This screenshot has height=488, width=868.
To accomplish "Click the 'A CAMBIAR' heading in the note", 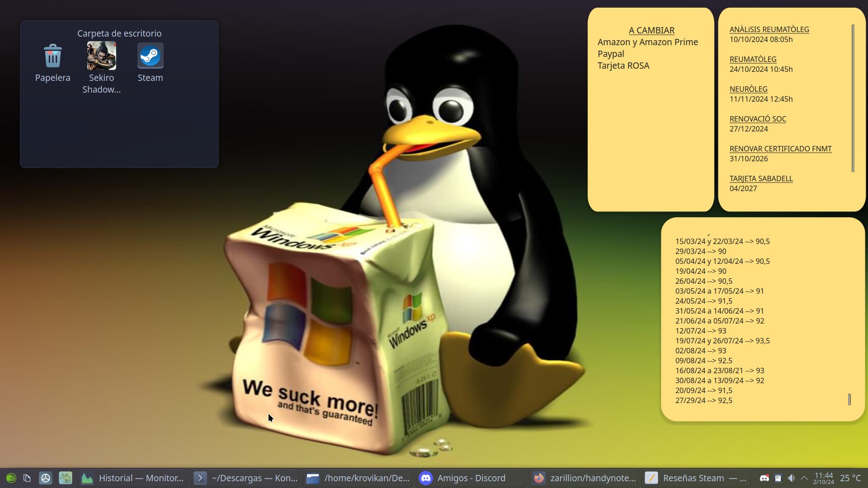I will (x=651, y=30).
